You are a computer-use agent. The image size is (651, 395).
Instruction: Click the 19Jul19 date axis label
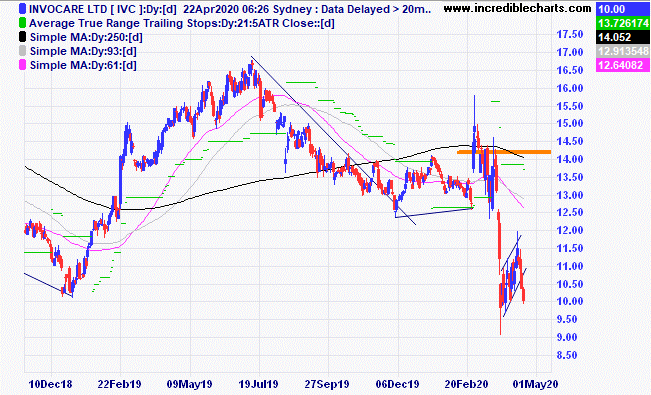click(258, 384)
